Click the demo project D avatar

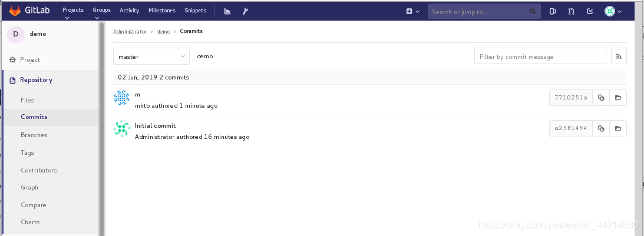click(15, 34)
